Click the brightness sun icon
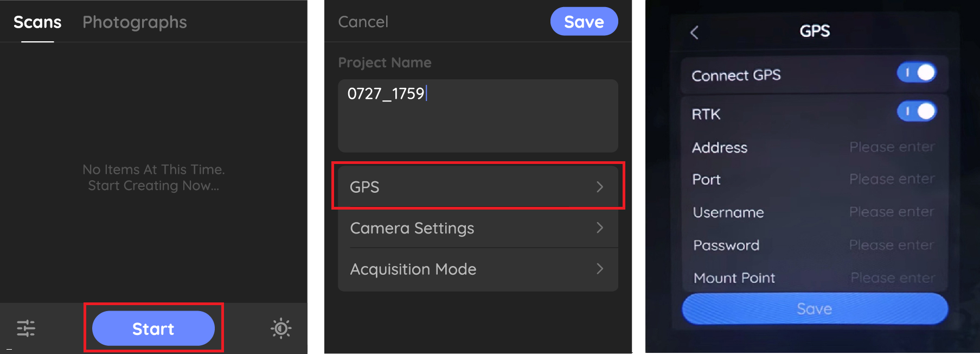This screenshot has width=980, height=354. (x=281, y=328)
